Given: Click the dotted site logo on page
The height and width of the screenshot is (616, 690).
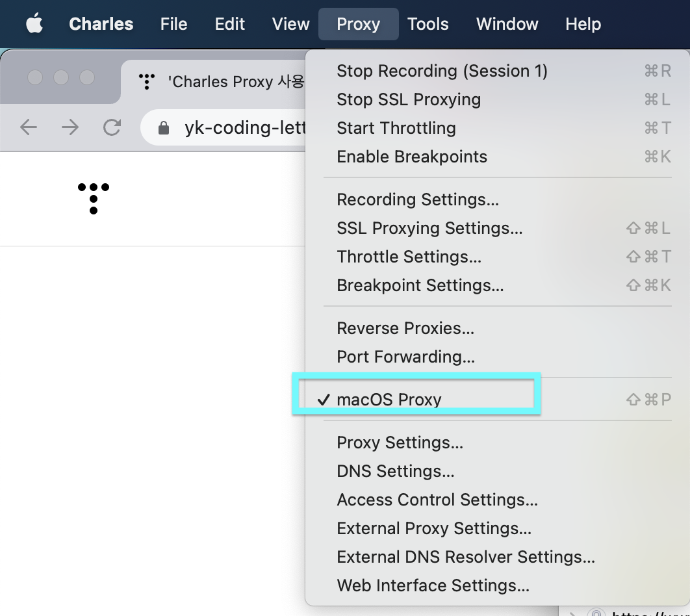Looking at the screenshot, I should click(x=94, y=199).
